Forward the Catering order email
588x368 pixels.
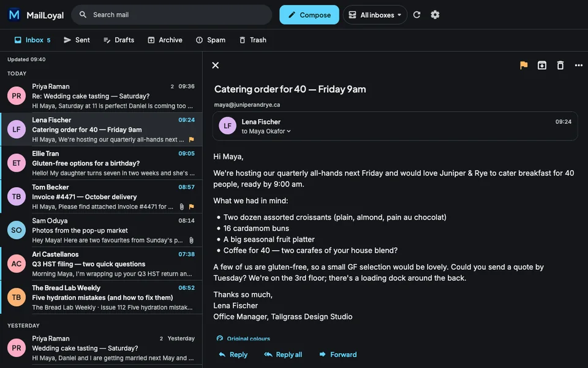click(338, 355)
